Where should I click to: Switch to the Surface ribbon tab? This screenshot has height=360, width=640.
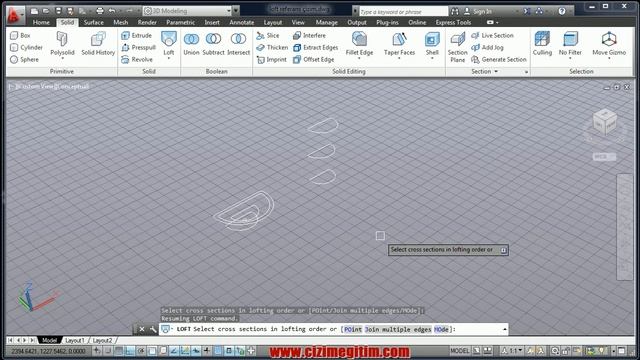tap(93, 22)
